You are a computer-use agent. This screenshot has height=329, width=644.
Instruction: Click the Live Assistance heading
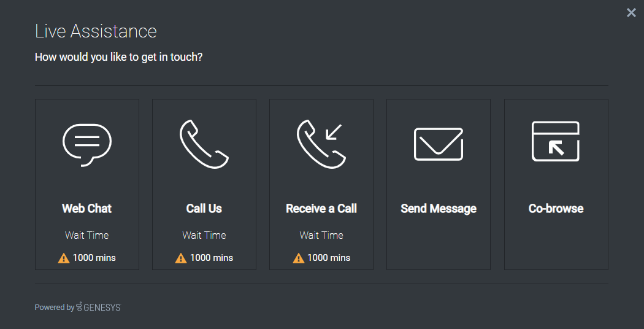[96, 31]
